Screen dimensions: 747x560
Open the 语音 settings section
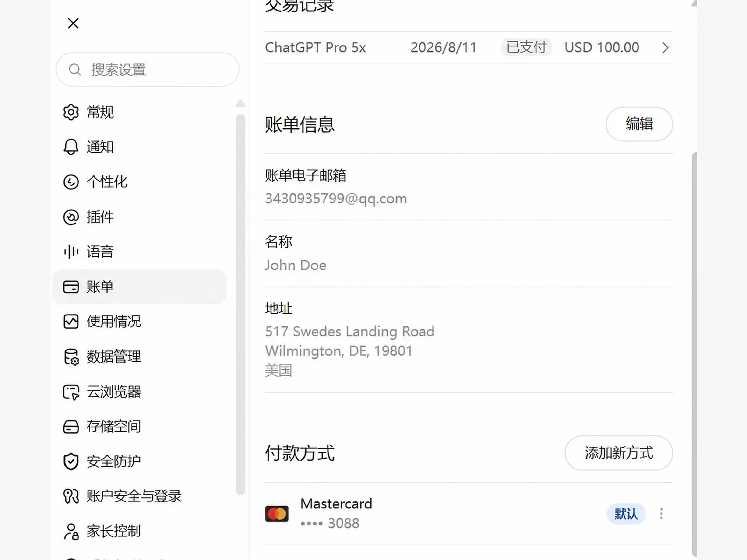pyautogui.click(x=139, y=252)
